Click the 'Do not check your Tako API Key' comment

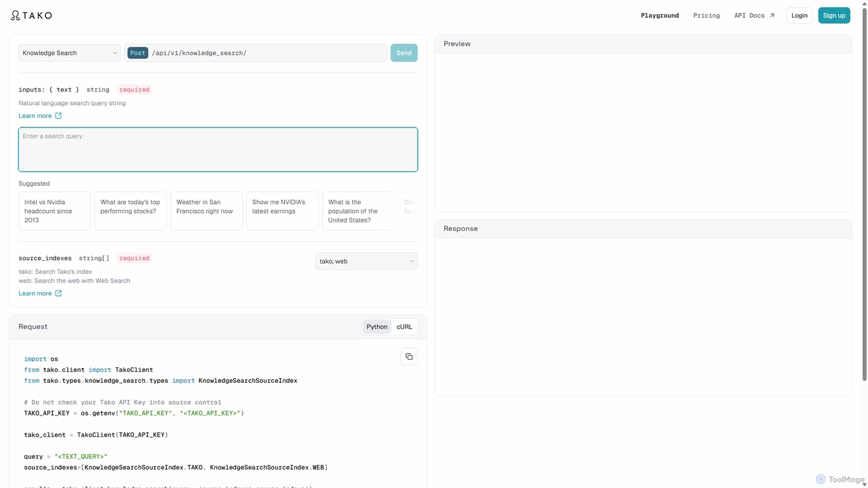click(123, 403)
